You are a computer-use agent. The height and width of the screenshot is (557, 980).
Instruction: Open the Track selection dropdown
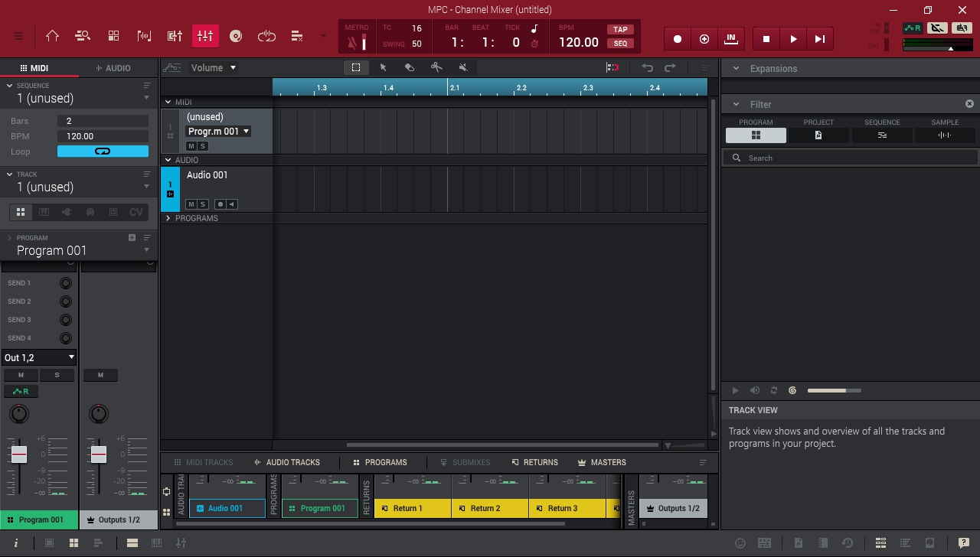tap(146, 187)
